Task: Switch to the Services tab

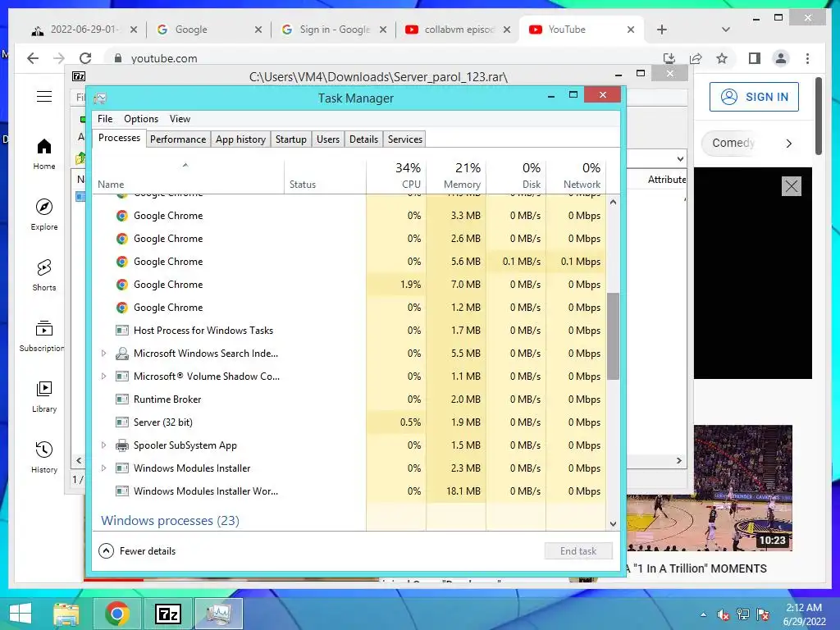Action: [x=405, y=139]
